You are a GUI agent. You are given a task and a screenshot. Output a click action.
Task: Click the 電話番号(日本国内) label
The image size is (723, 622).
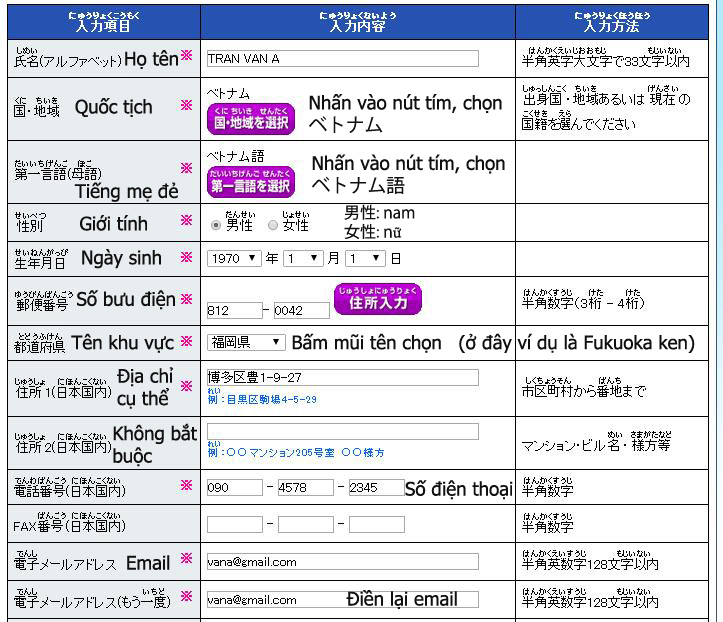(x=70, y=487)
